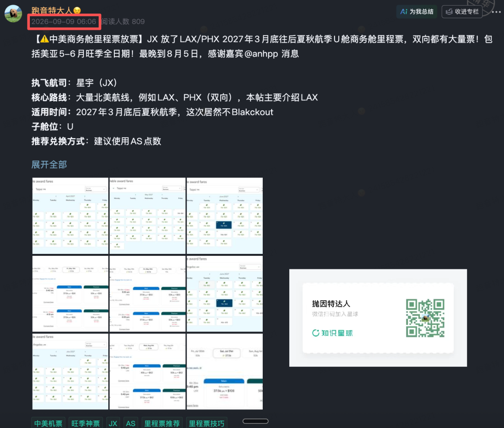Click the 阅读人数 809 read count
The image size is (504, 428).
(123, 21)
